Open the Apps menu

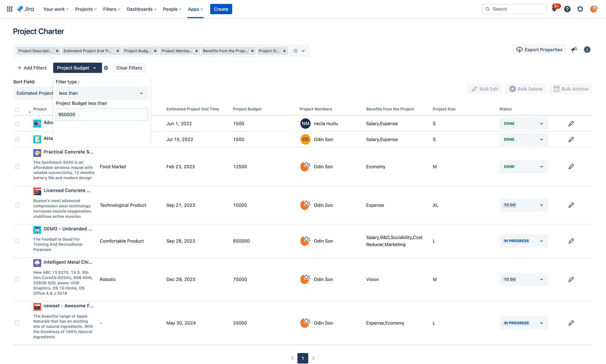tap(195, 9)
